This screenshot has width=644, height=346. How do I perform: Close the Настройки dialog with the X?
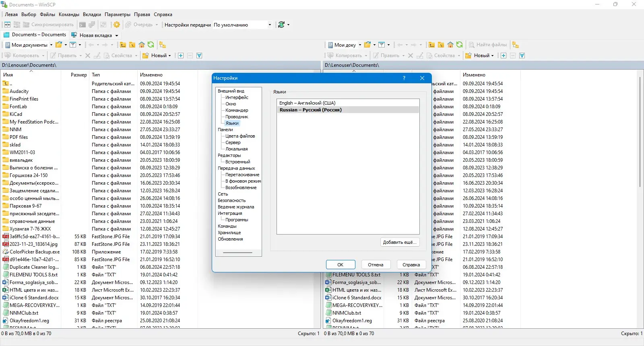point(422,78)
